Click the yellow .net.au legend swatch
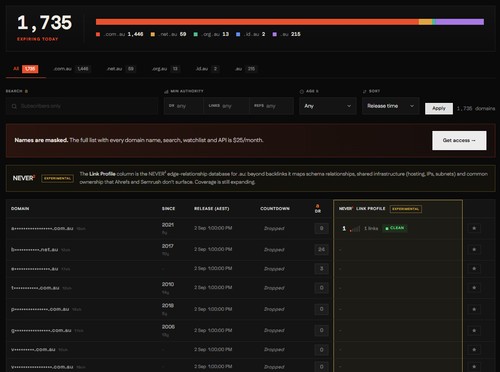500x372 pixels. pyautogui.click(x=153, y=34)
